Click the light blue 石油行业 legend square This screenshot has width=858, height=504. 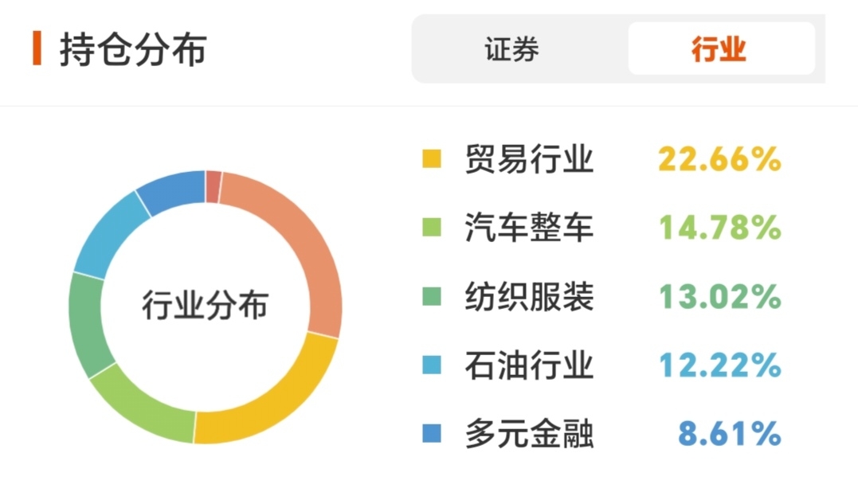click(x=431, y=365)
